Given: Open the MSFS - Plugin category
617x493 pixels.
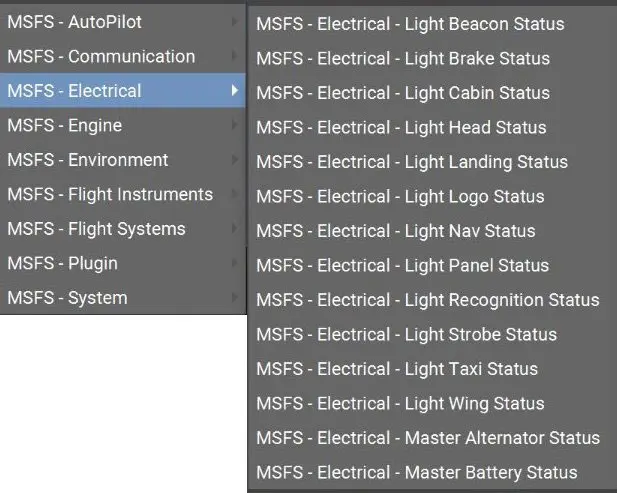Looking at the screenshot, I should (x=123, y=263).
